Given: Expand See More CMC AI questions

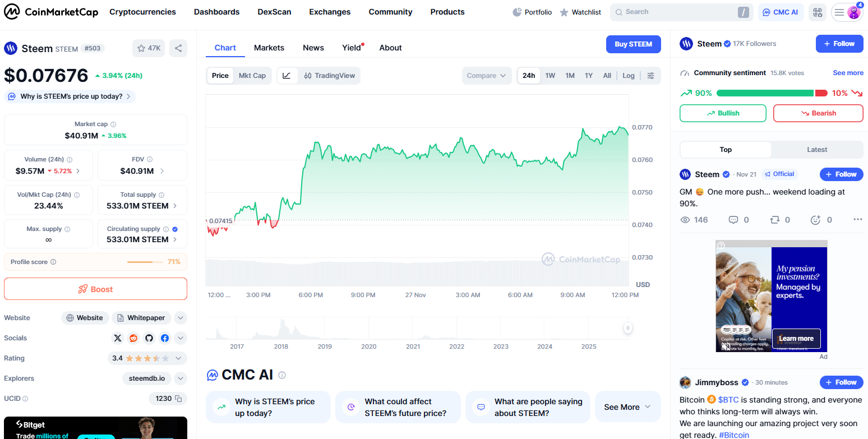Looking at the screenshot, I should (627, 407).
